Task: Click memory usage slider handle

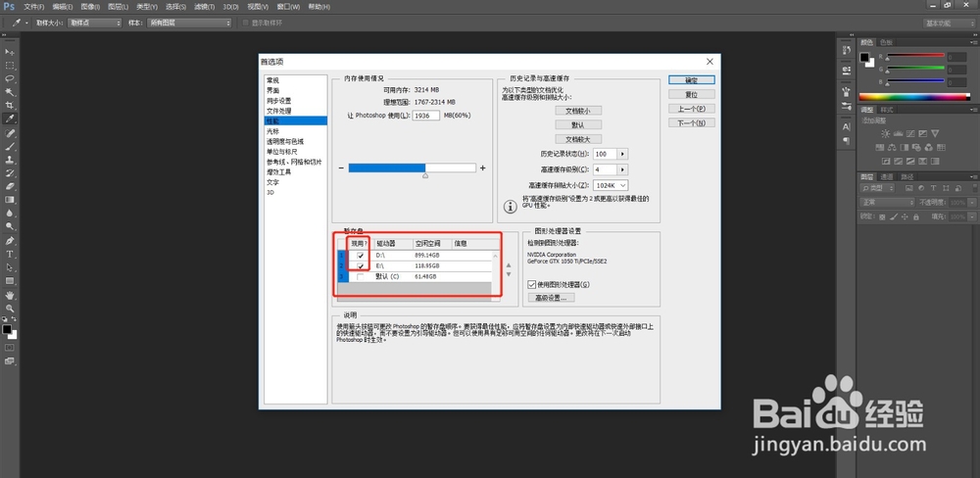Action: point(425,175)
